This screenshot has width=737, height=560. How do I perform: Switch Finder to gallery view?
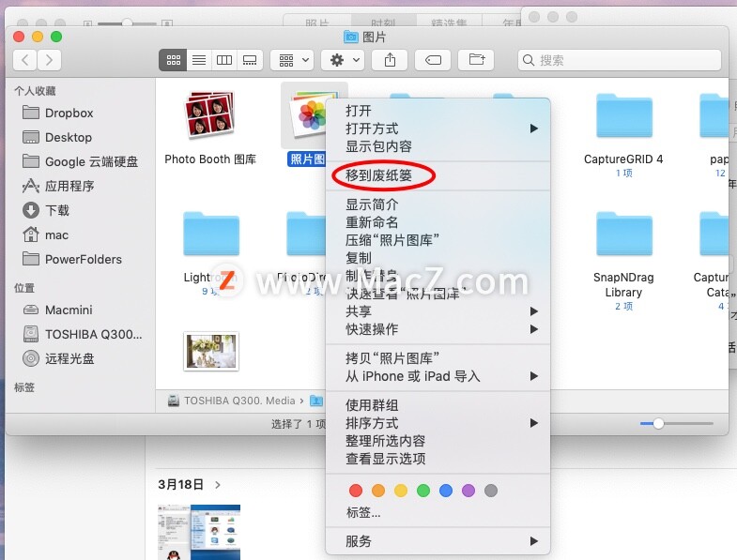pos(250,60)
